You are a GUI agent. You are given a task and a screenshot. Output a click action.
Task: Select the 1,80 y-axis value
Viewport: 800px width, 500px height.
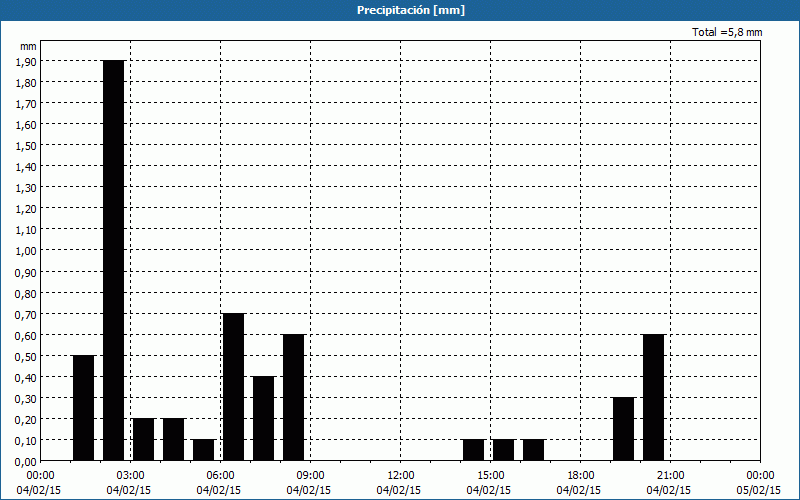26,82
